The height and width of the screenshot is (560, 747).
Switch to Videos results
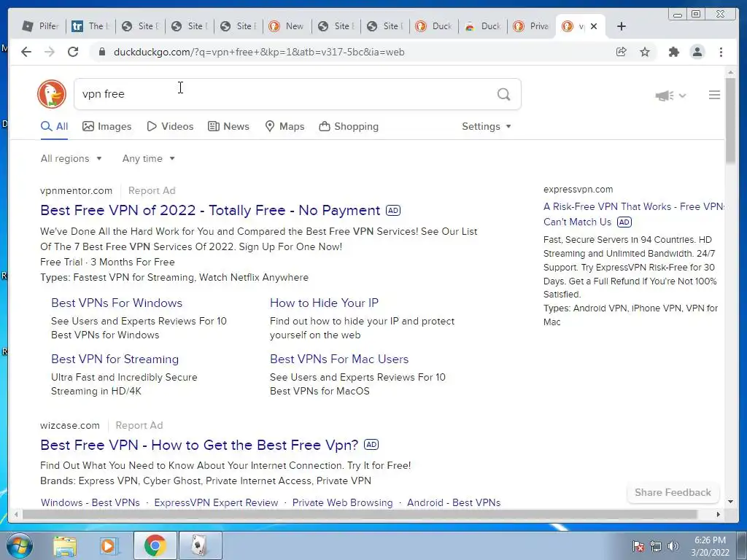[170, 126]
